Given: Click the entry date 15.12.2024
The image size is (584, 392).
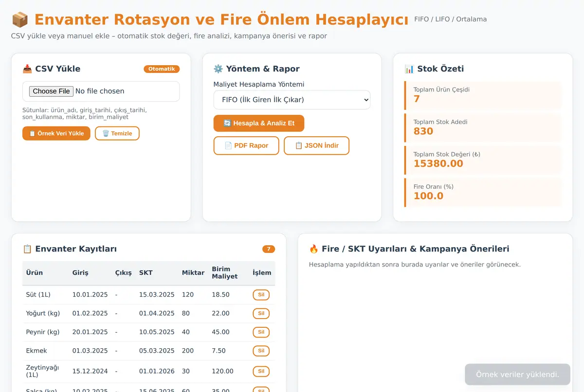Looking at the screenshot, I should pos(90,371).
